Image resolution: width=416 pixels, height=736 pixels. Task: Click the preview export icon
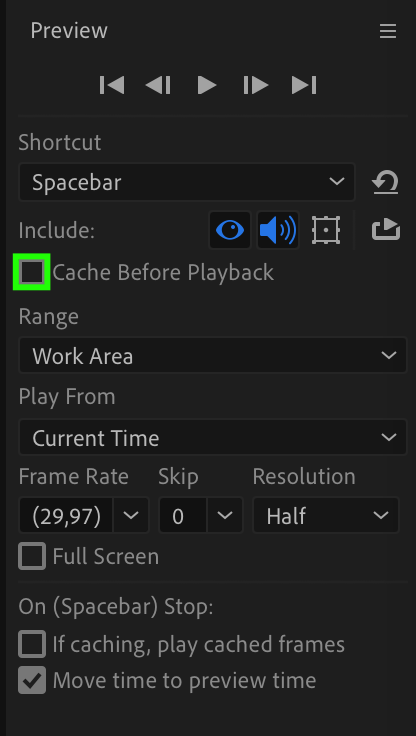coord(386,230)
